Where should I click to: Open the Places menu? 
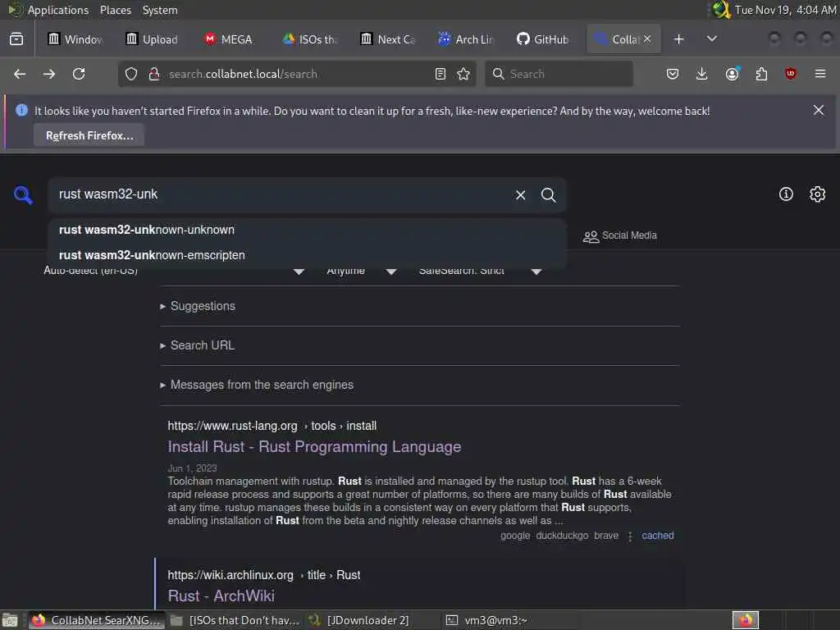[115, 10]
